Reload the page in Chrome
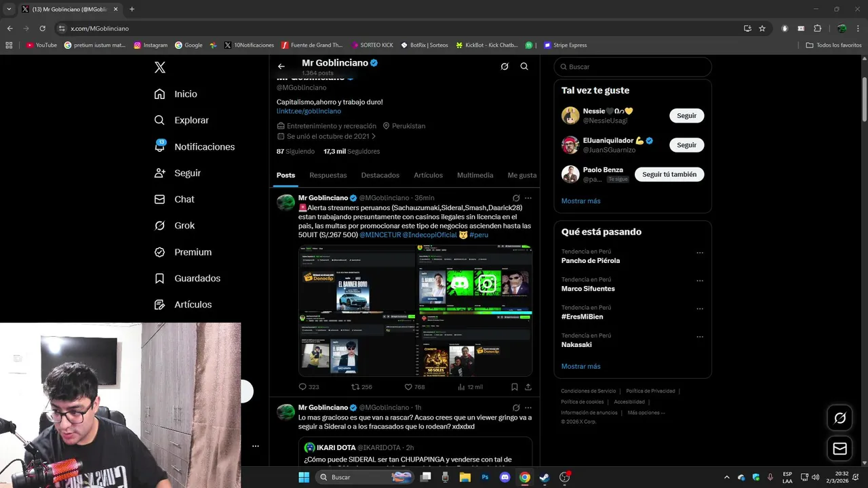The image size is (868, 488). (42, 28)
